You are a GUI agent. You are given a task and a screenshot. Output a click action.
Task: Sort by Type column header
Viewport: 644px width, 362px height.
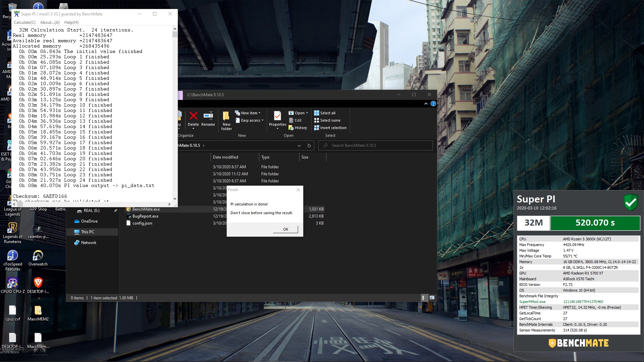(279, 157)
